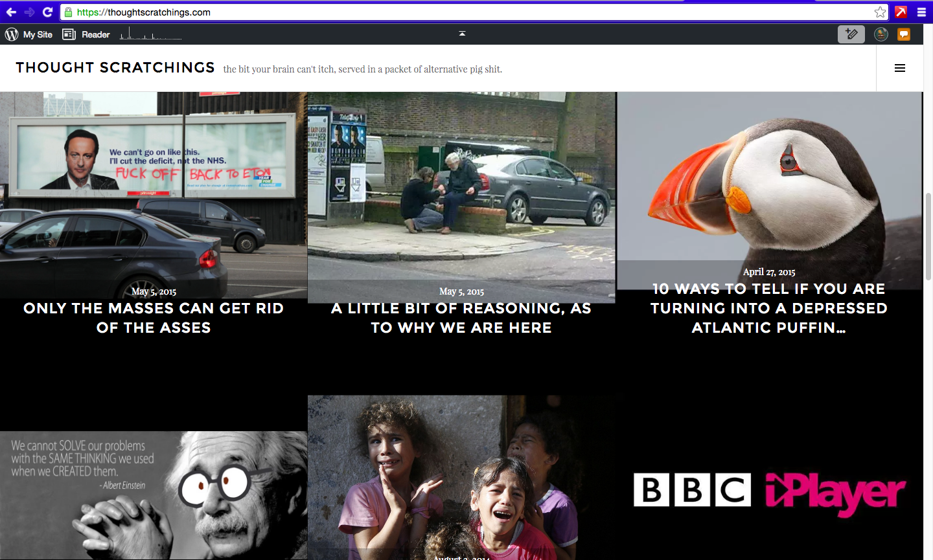Open the user avatar menu
This screenshot has width=933, height=560.
[x=881, y=34]
